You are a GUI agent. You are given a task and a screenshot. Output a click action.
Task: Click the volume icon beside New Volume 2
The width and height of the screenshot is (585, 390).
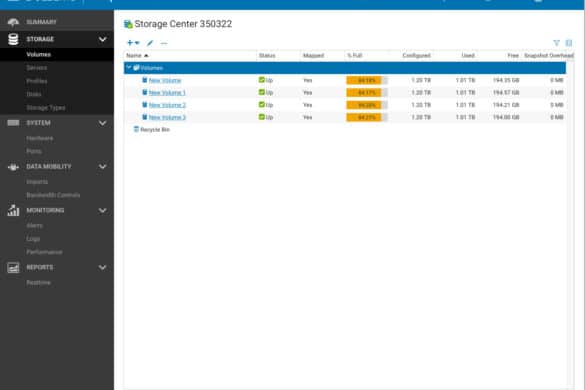point(145,104)
